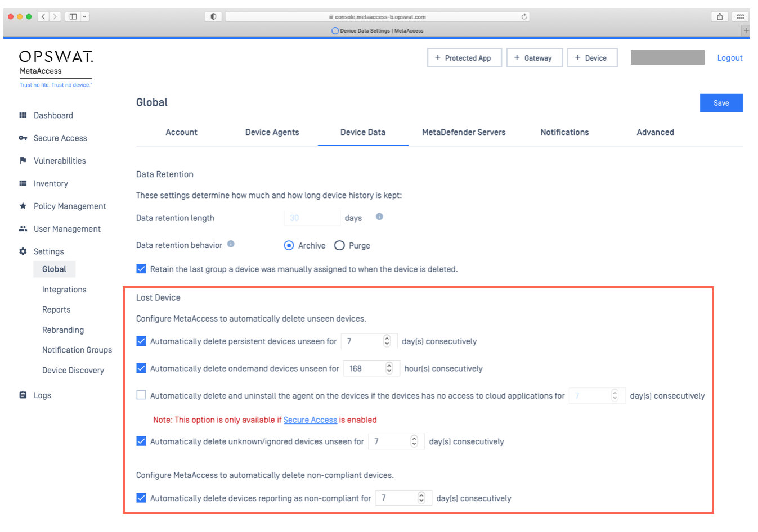Click the Policy Management star icon
This screenshot has height=532, width=758.
click(x=23, y=206)
